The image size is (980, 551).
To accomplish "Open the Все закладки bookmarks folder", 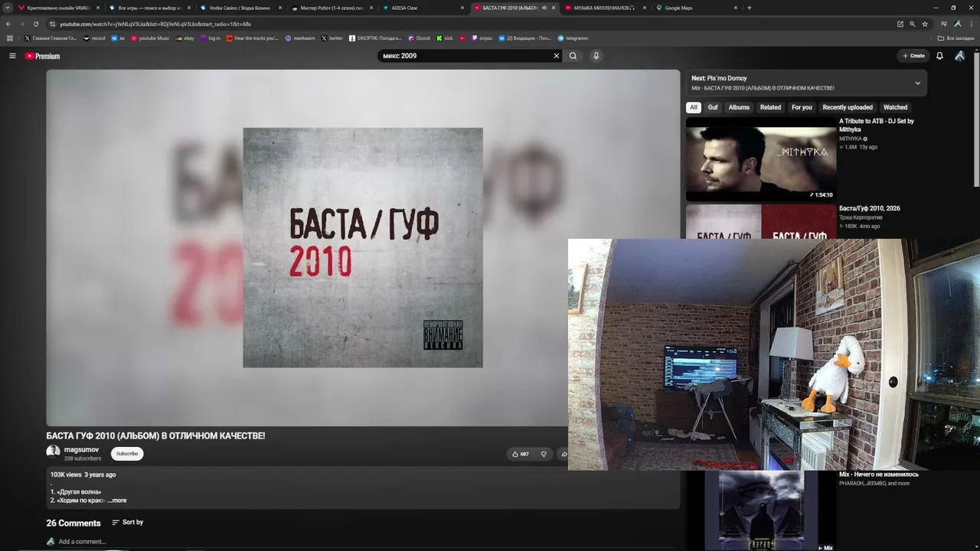I will click(x=956, y=37).
